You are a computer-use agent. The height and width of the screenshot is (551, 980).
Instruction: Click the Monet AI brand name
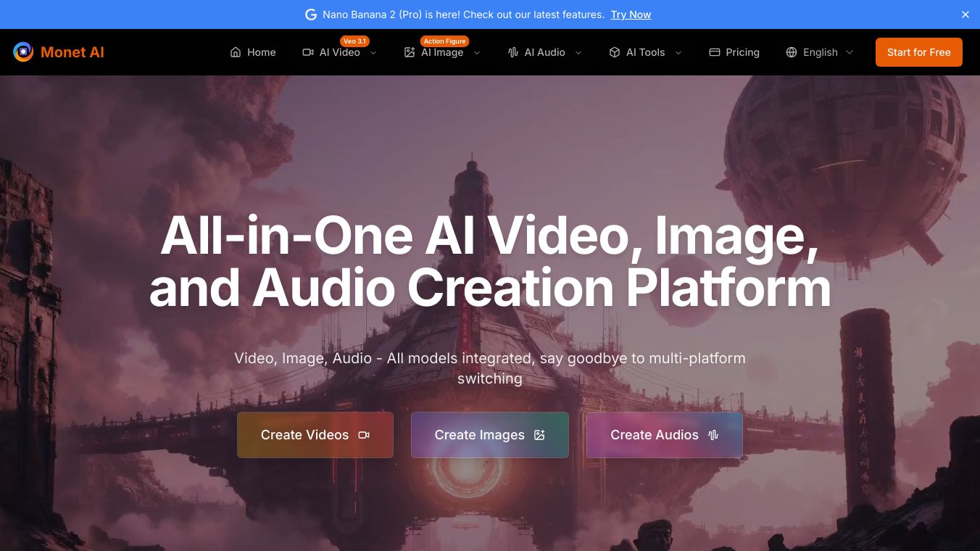(72, 52)
